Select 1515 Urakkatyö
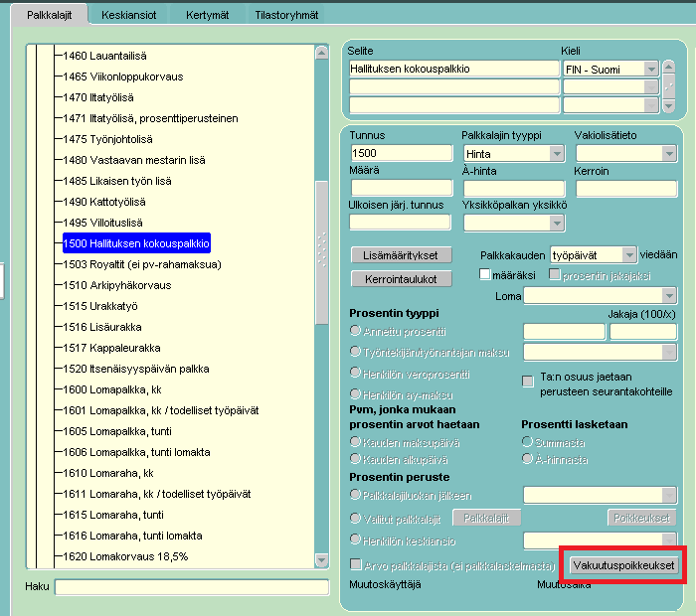Viewport: 696px width, 616px height. pos(100,306)
